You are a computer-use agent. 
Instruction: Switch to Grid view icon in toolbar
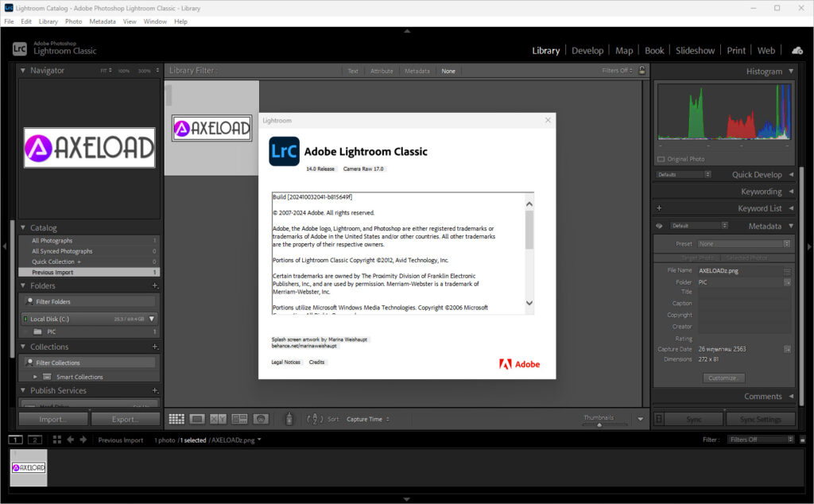coord(176,419)
